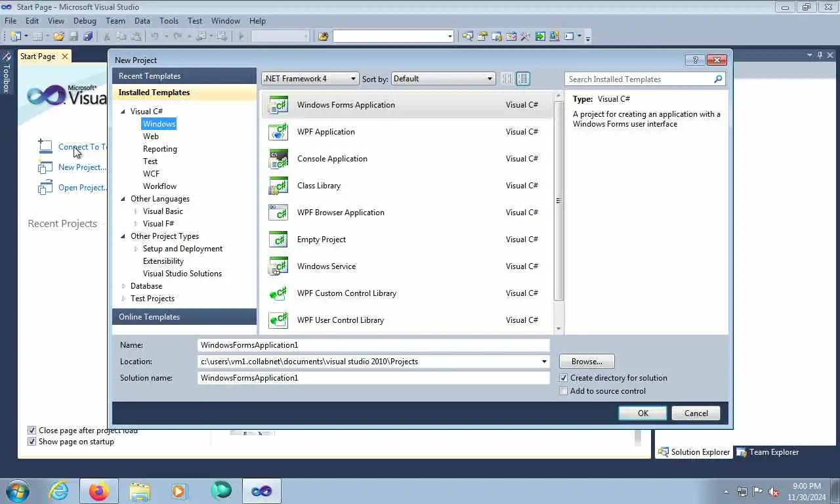
Task: Open the .NET Framework 4 dropdown
Action: point(310,79)
